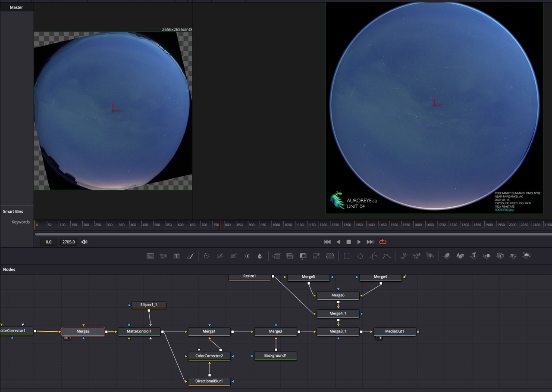Screen dimensions: 552x392
Task: Add a Polygon mask from the toolbar
Action: coord(373,256)
